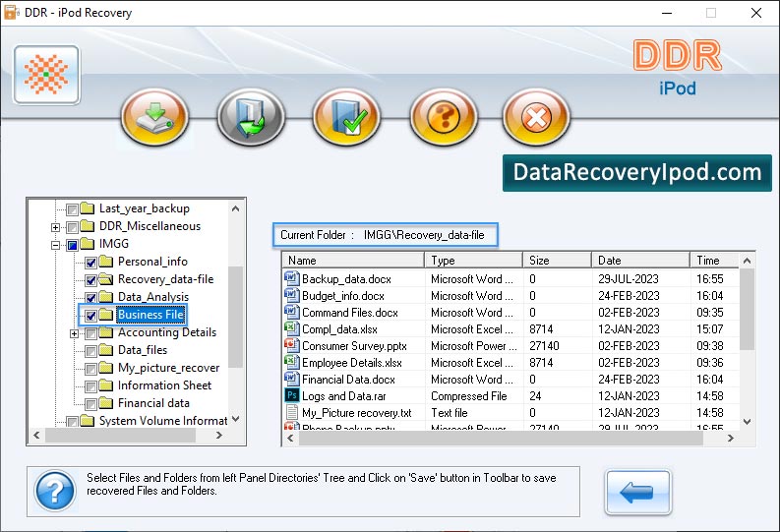Check the Data_files folder checkbox
Viewport: 780px width, 532px height.
tap(91, 351)
